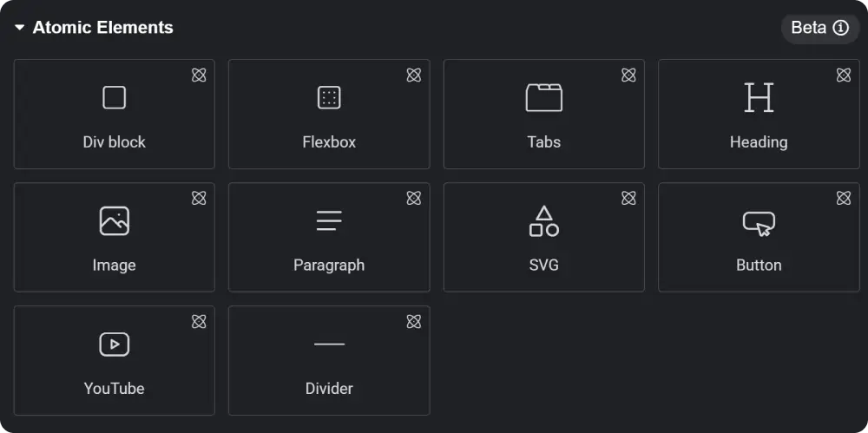This screenshot has width=868, height=433.
Task: Click the Flexbox grid icon
Action: point(329,97)
